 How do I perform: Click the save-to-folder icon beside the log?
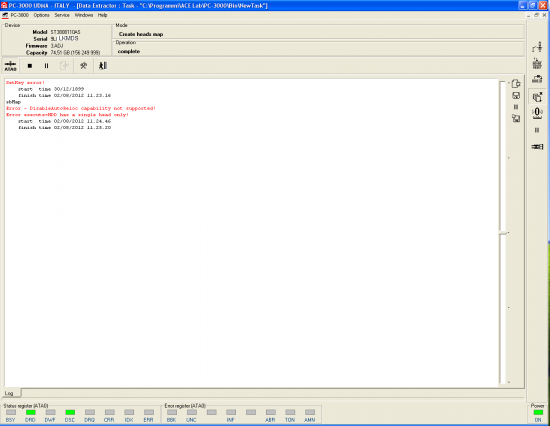pos(516,119)
